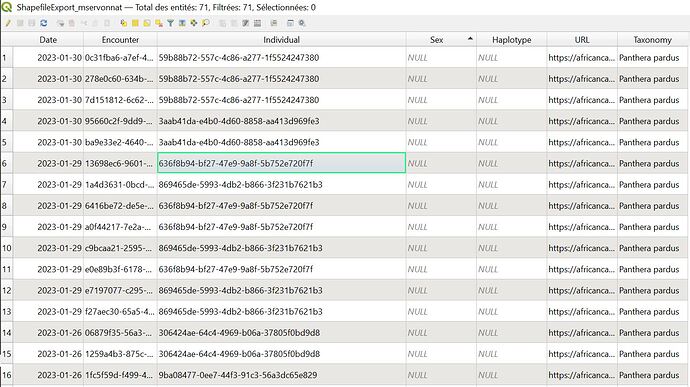Image resolution: width=690 pixels, height=387 pixels.
Task: Click the sort arrow in the Sex header
Action: coord(470,39)
